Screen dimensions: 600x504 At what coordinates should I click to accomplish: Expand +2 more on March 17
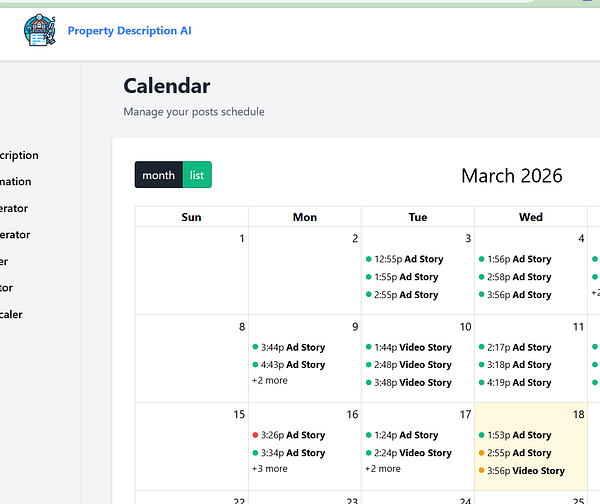tap(383, 468)
